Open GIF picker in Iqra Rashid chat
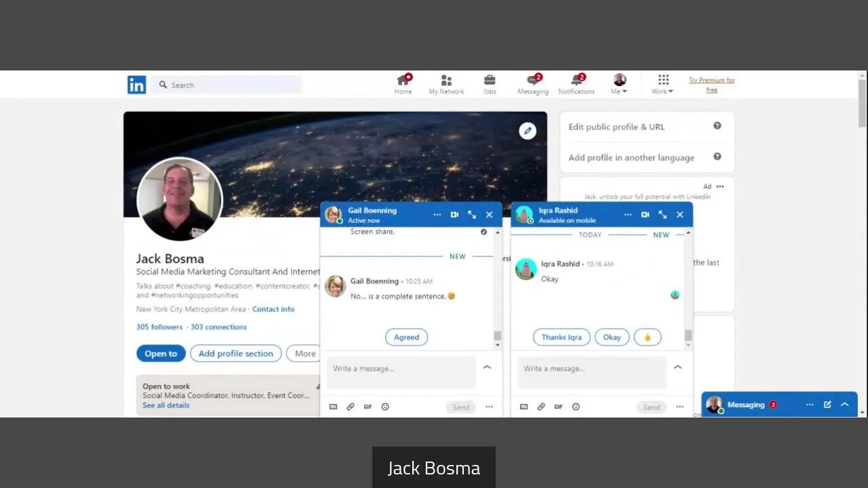 pos(558,407)
